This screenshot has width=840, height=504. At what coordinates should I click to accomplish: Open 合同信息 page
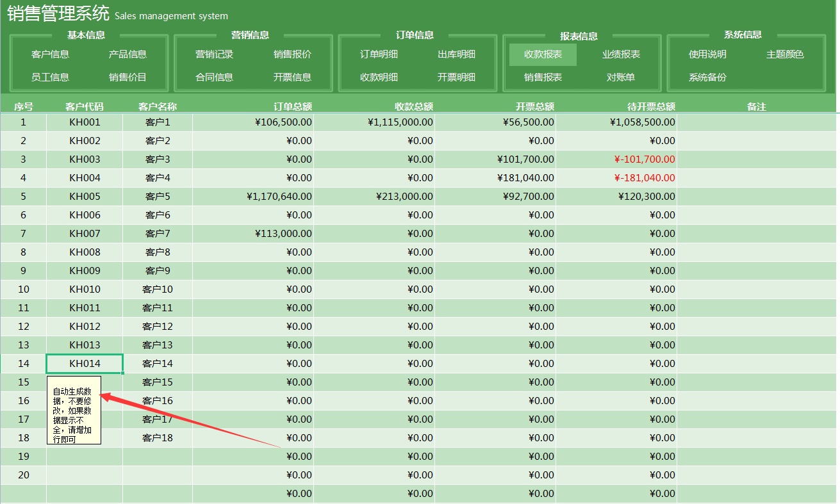pyautogui.click(x=213, y=79)
